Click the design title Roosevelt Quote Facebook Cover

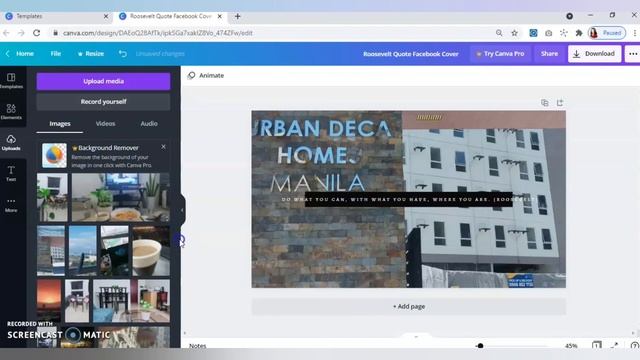tap(411, 53)
